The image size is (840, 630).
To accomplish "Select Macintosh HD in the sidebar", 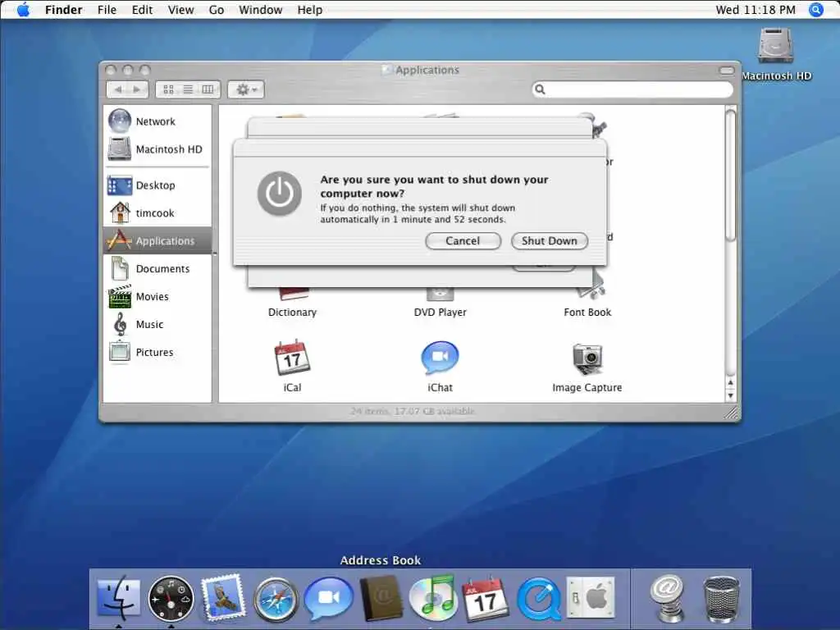I will pos(157,149).
